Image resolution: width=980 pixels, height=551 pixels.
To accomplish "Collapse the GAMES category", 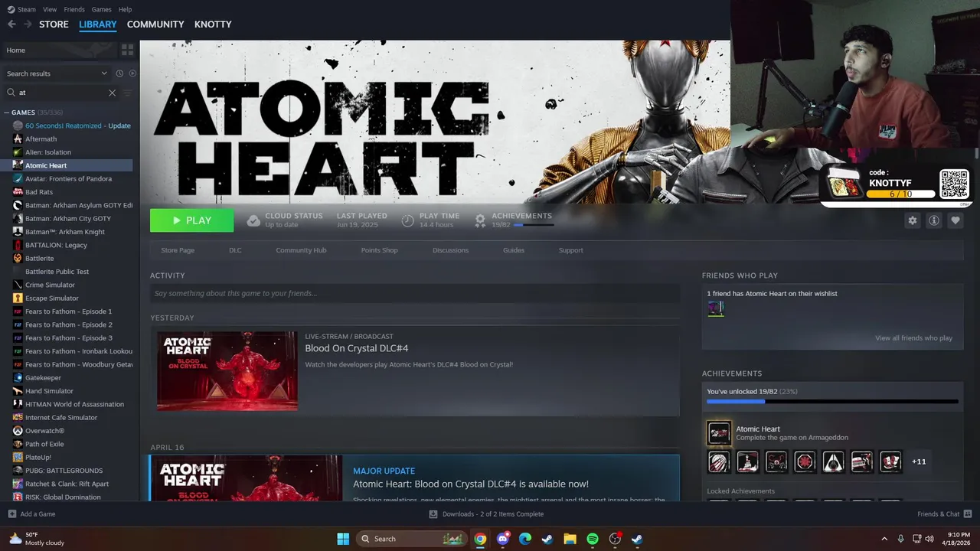I will (x=7, y=112).
